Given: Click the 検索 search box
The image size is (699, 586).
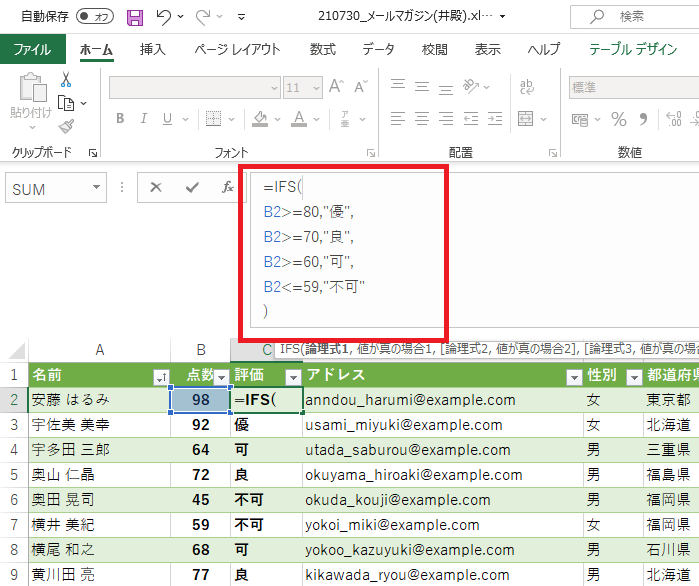Looking at the screenshot, I should (x=640, y=17).
